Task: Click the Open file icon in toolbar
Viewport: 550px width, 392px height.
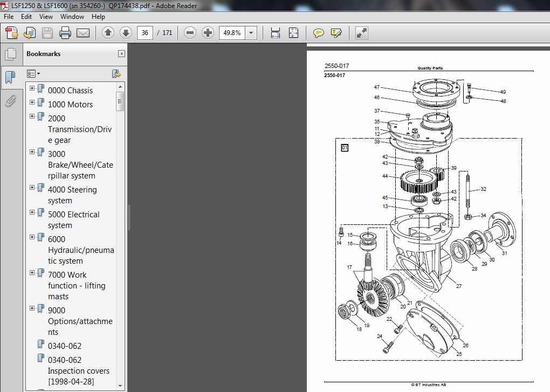Action: point(30,33)
